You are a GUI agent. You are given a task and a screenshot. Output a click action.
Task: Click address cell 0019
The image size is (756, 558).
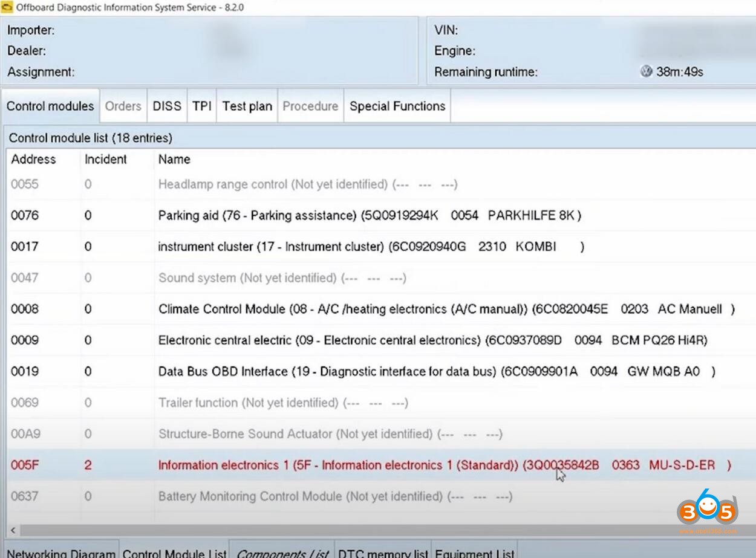[x=25, y=371]
